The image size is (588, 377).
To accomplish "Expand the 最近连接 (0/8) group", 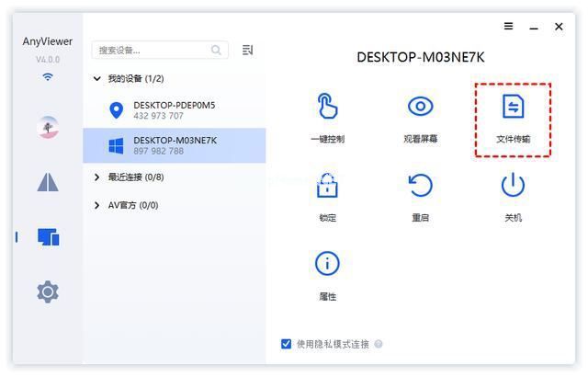I will pos(97,177).
